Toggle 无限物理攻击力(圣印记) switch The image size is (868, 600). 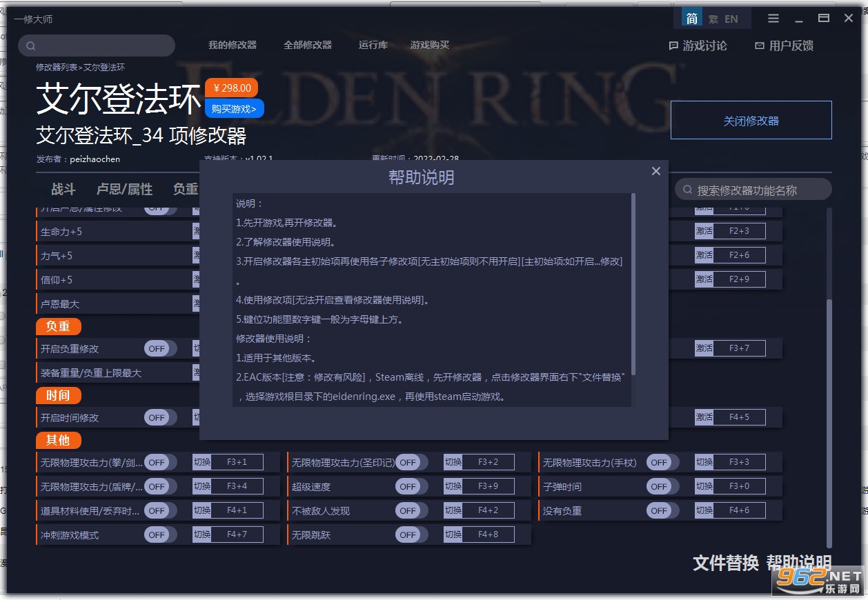(x=411, y=462)
